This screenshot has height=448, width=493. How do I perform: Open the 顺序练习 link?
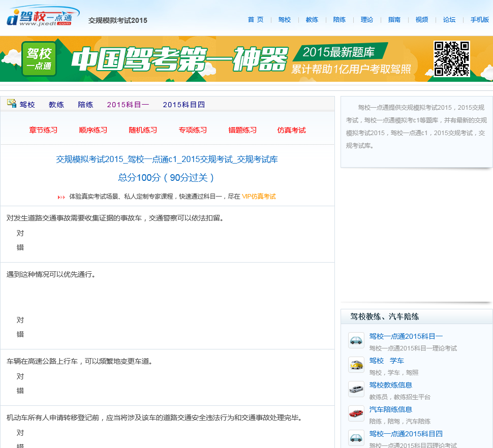(x=93, y=130)
